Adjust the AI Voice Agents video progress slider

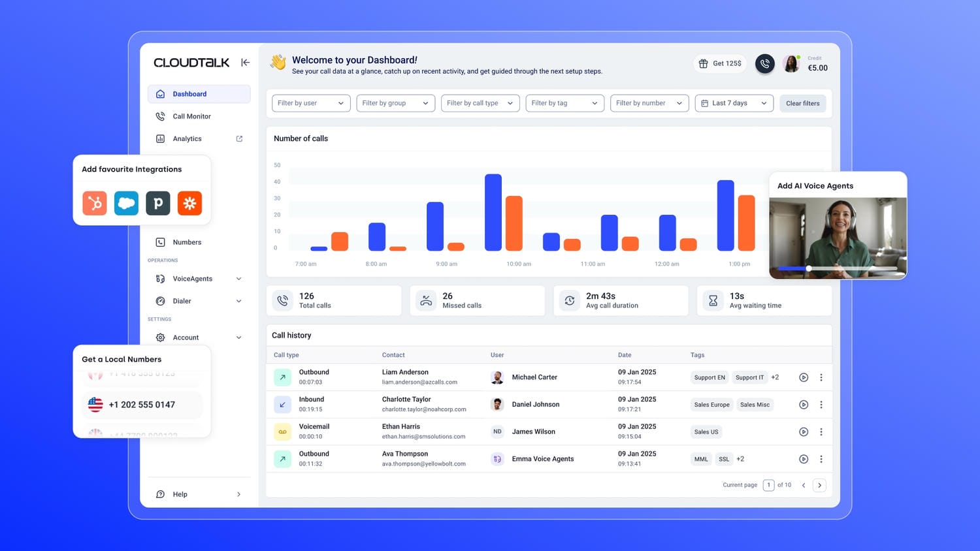808,268
